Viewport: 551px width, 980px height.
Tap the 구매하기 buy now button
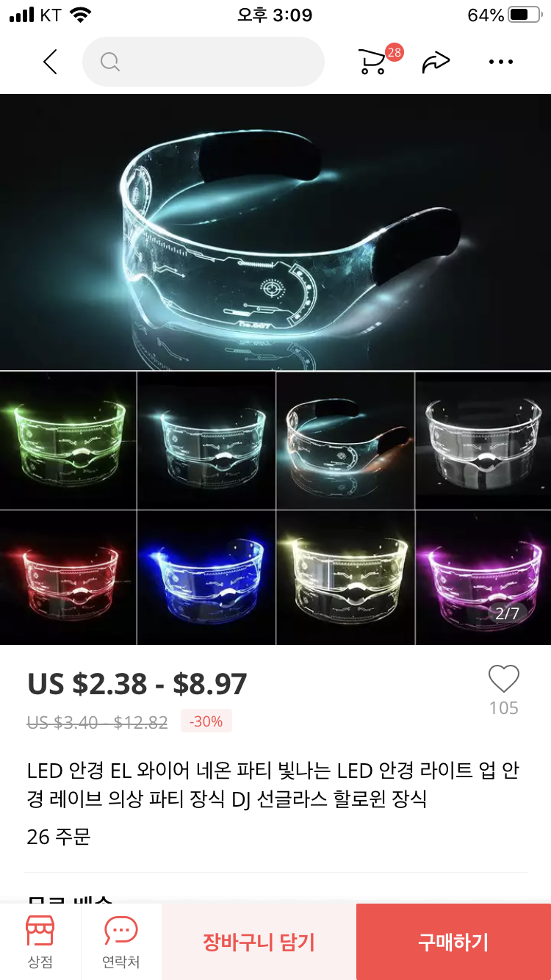tap(453, 942)
